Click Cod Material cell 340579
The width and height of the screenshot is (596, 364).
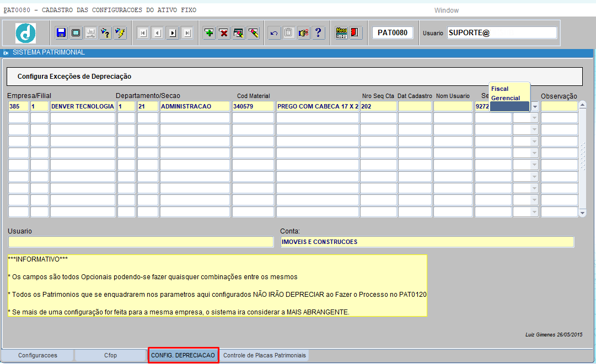(x=253, y=106)
